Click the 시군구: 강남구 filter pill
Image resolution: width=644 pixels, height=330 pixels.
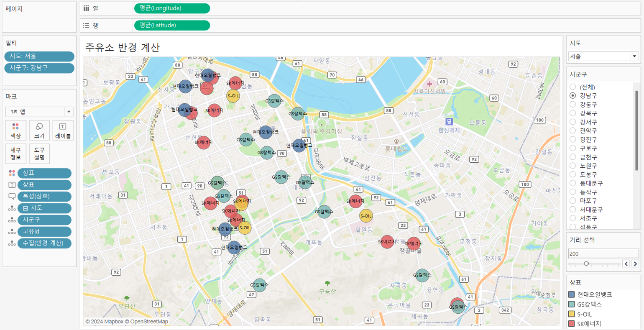click(x=39, y=68)
